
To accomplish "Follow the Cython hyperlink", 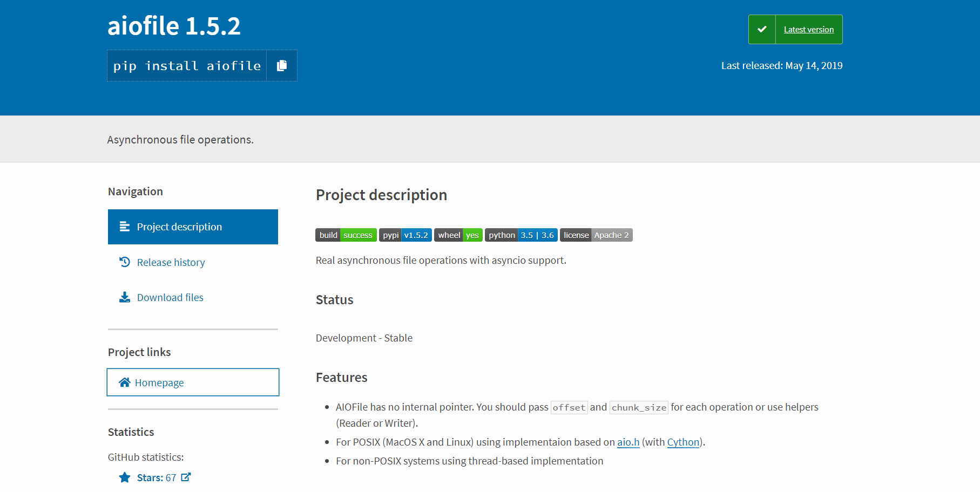I will [683, 442].
